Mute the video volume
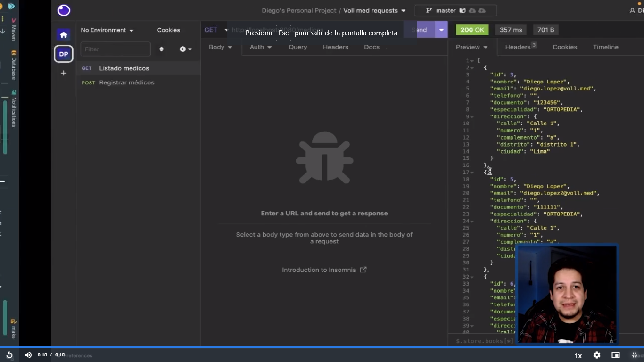The image size is (644, 362). 28,355
